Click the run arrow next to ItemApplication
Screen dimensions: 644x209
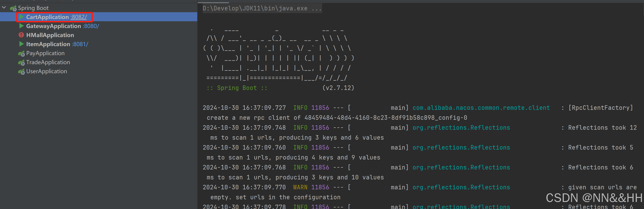[x=21, y=44]
